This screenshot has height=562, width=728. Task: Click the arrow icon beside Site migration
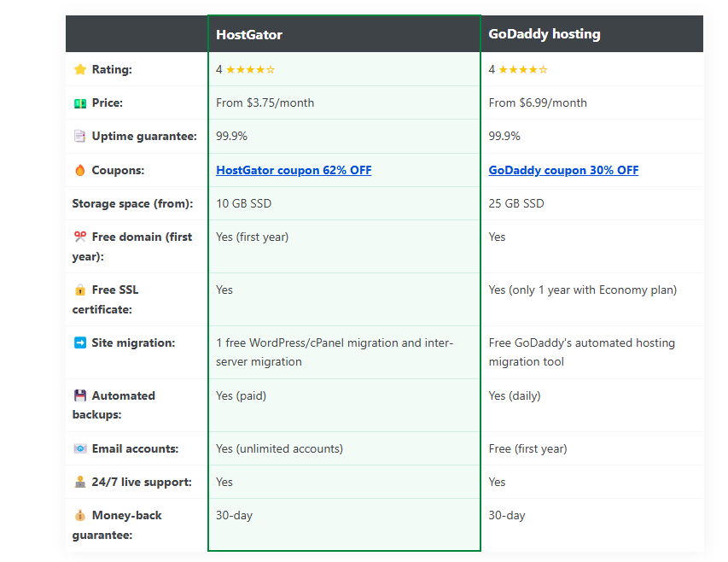tap(80, 342)
